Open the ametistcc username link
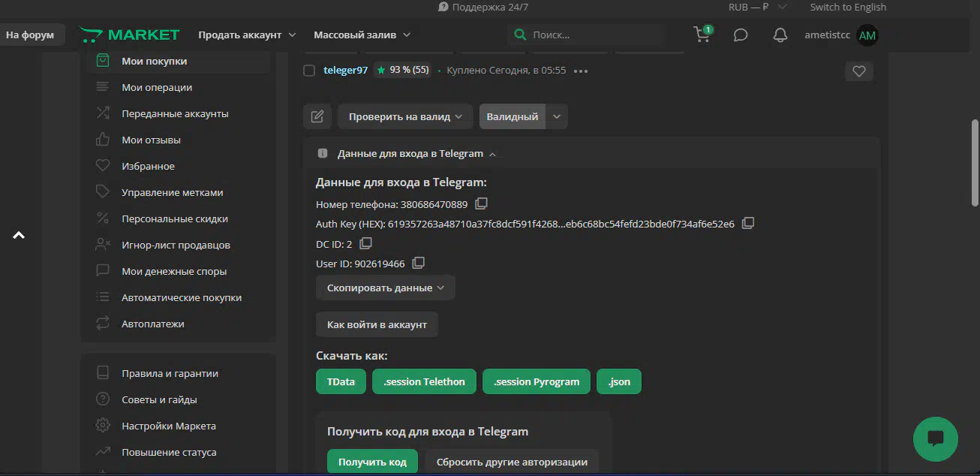Screen dimensions: 980x476 pos(827,35)
